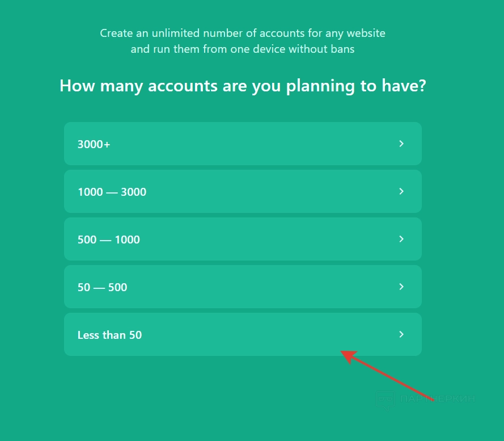Image resolution: width=504 pixels, height=441 pixels.
Task: Click the "3000+" label text
Action: click(x=94, y=144)
